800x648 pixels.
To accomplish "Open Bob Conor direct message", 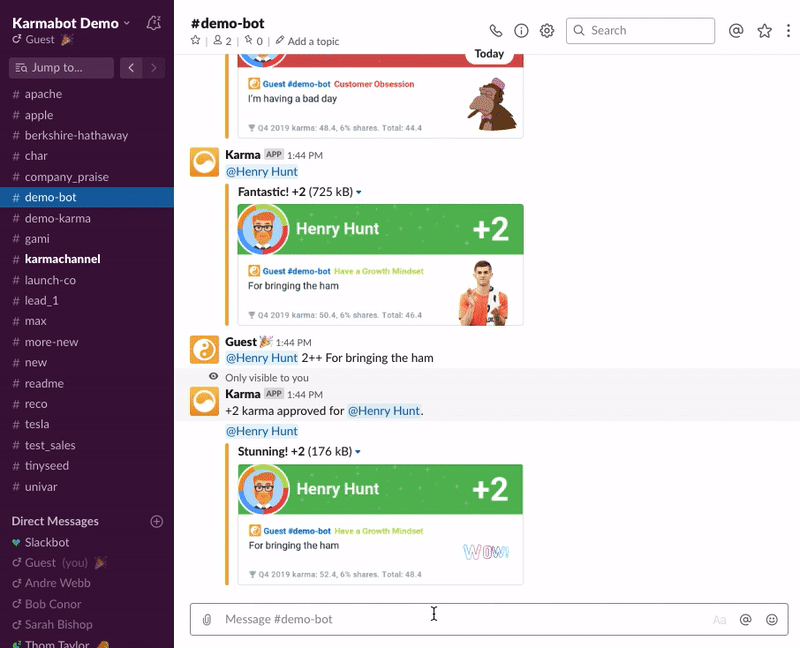I will 87,604.
